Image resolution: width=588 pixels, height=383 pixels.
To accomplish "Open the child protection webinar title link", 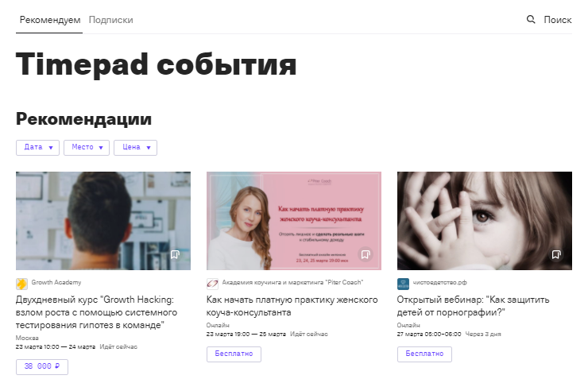I will (x=473, y=306).
